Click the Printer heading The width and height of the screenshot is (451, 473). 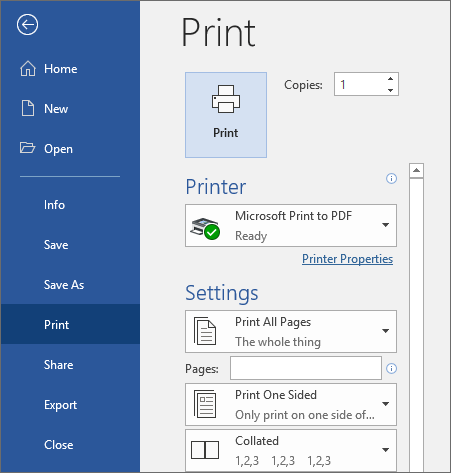click(216, 187)
